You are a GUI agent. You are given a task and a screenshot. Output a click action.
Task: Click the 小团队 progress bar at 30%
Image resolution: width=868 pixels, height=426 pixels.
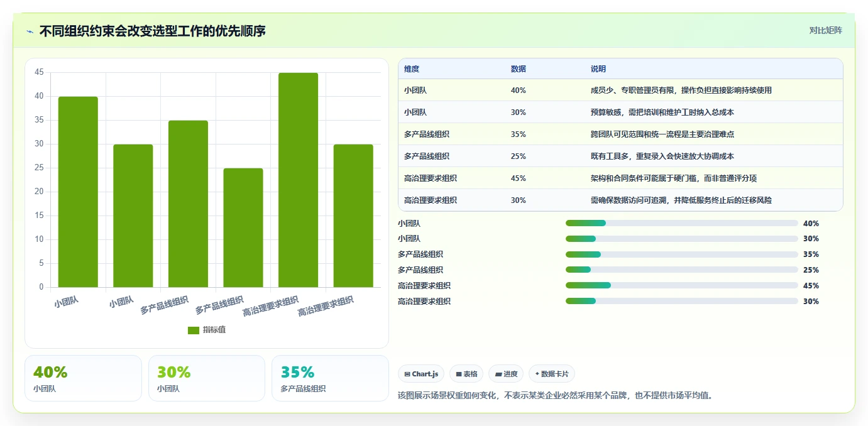pos(682,239)
